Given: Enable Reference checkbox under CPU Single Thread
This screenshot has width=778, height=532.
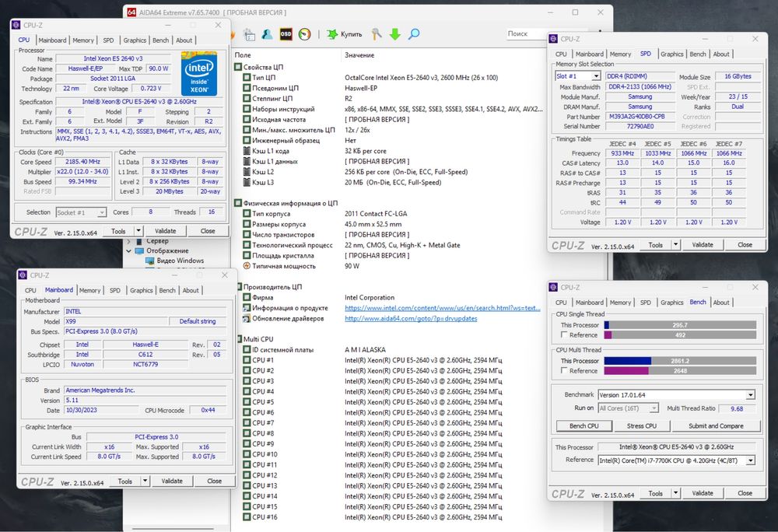Looking at the screenshot, I should [564, 335].
